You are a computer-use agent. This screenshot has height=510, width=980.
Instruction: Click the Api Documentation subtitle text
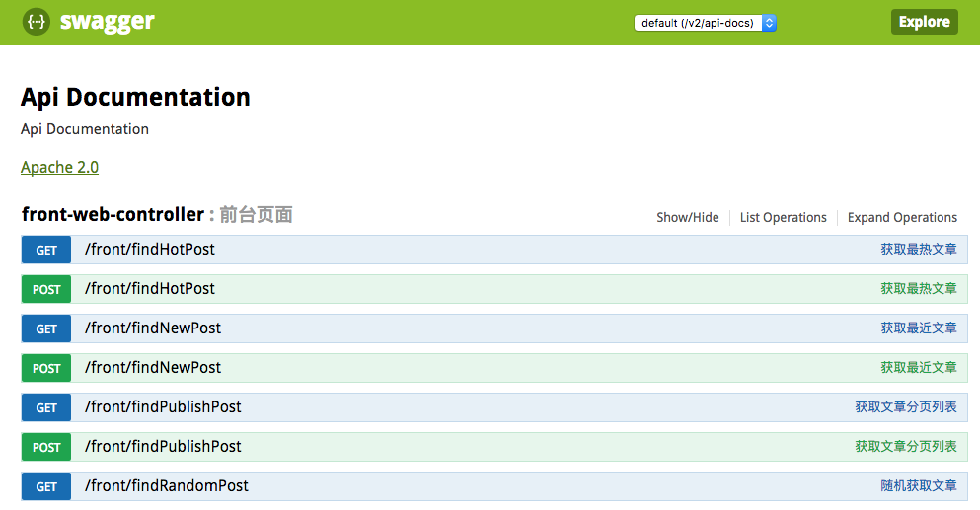[x=84, y=129]
